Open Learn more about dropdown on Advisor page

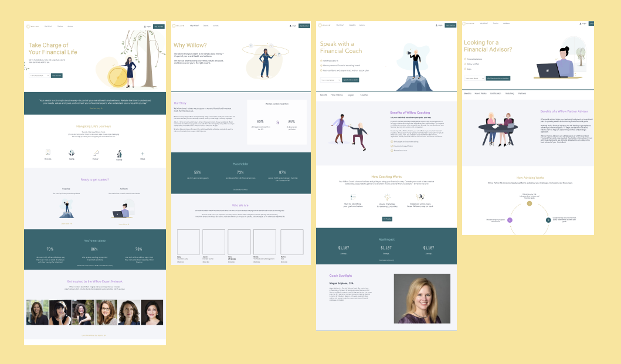pos(474,79)
